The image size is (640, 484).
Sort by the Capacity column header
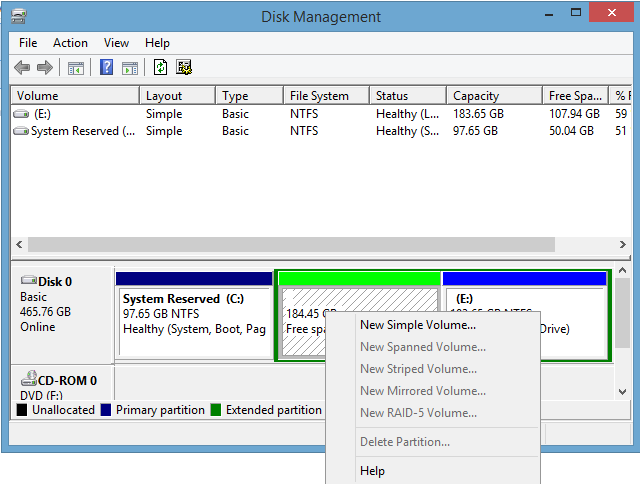(494, 95)
